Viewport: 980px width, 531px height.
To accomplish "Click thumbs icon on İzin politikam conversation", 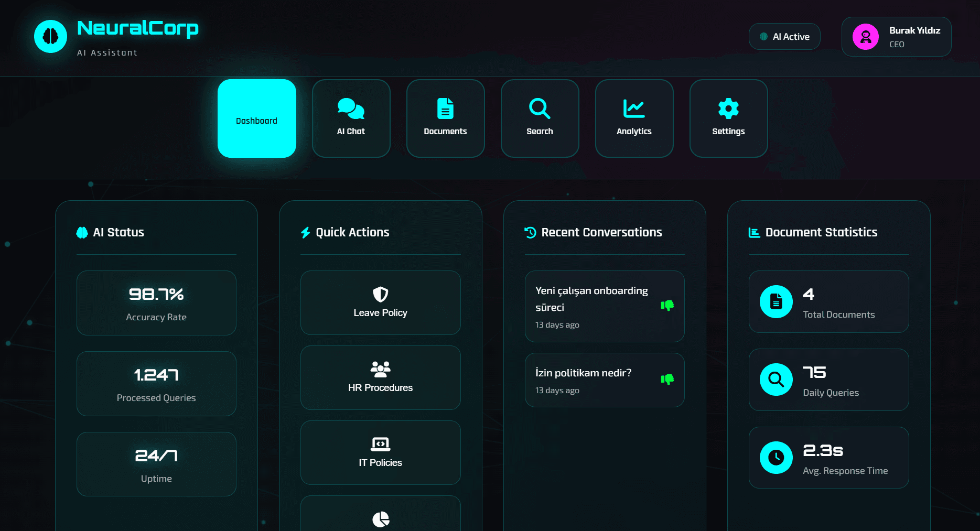I will pos(667,380).
